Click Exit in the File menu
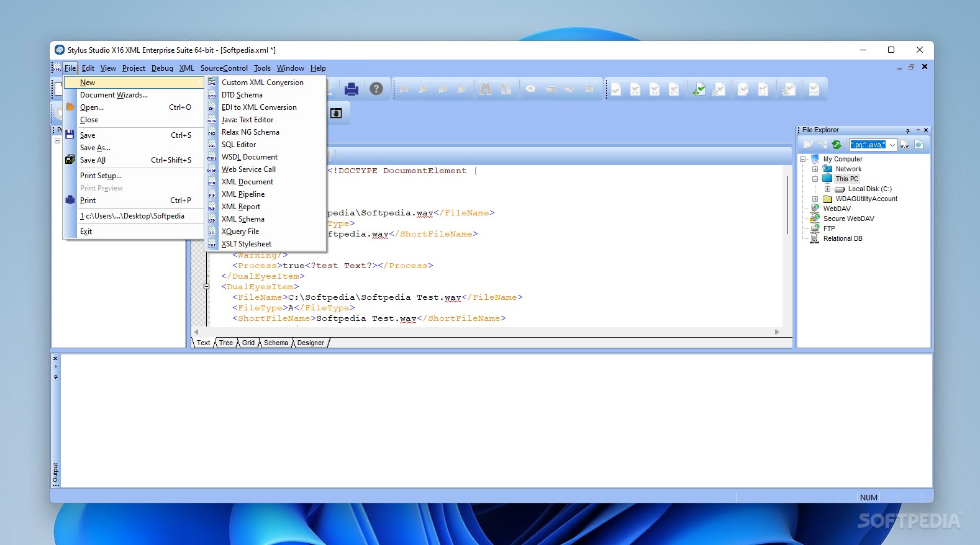The image size is (980, 545). click(86, 232)
